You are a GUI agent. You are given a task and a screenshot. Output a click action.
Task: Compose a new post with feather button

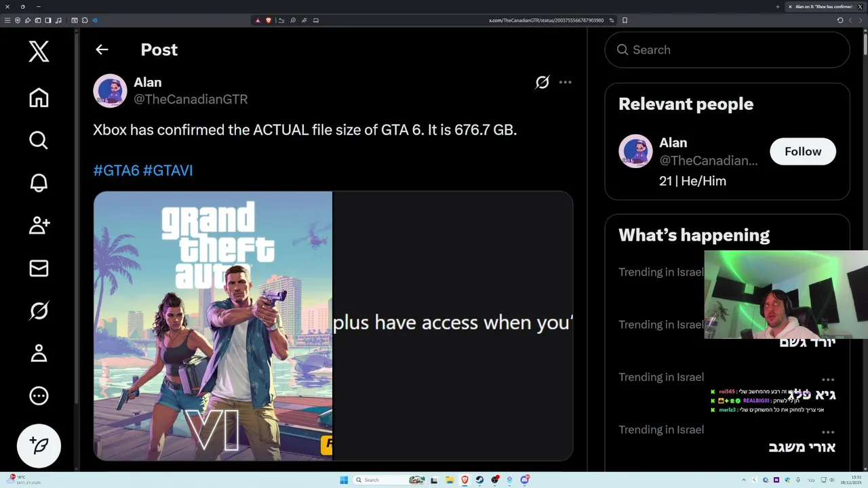click(x=39, y=445)
